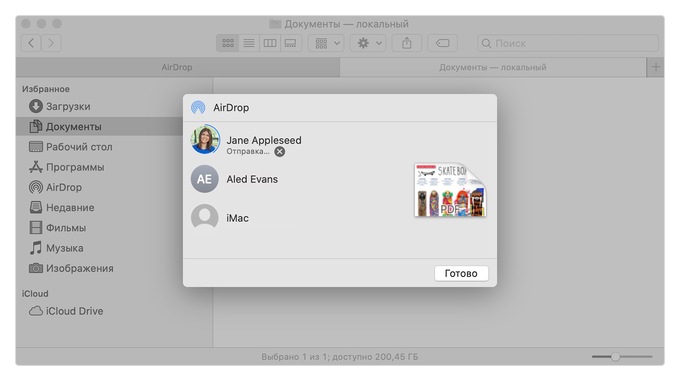The height and width of the screenshot is (381, 680).
Task: Switch to column view
Action: tap(270, 43)
